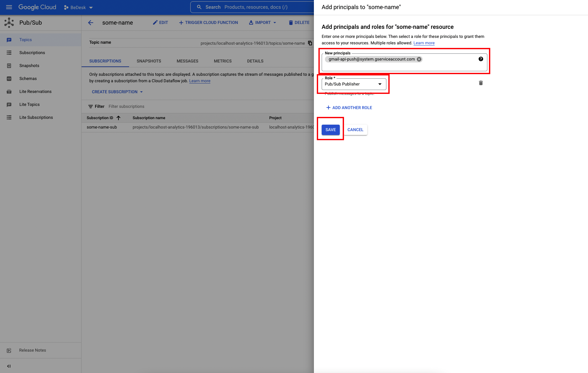Click the search products input field
The width and height of the screenshot is (588, 373).
coord(256,7)
